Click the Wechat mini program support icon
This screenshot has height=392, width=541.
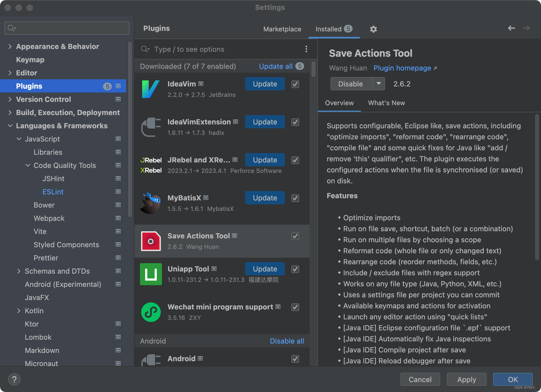point(151,312)
